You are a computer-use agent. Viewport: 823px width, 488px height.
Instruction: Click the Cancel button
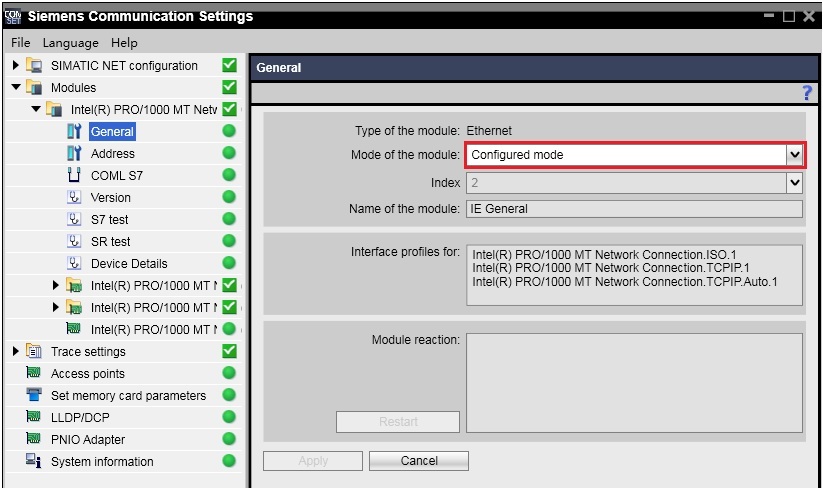click(419, 461)
